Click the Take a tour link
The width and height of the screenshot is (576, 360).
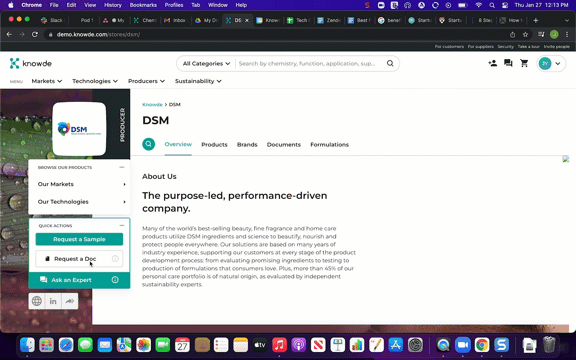(x=529, y=47)
